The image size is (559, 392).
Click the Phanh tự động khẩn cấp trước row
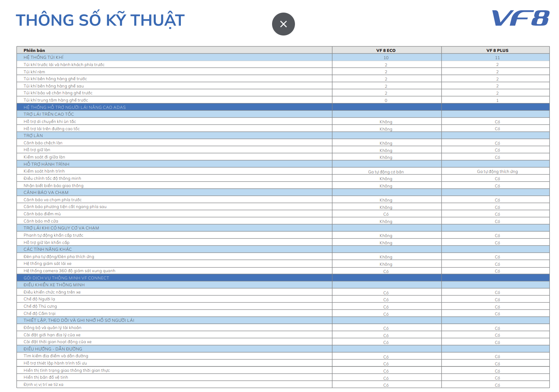click(53, 235)
